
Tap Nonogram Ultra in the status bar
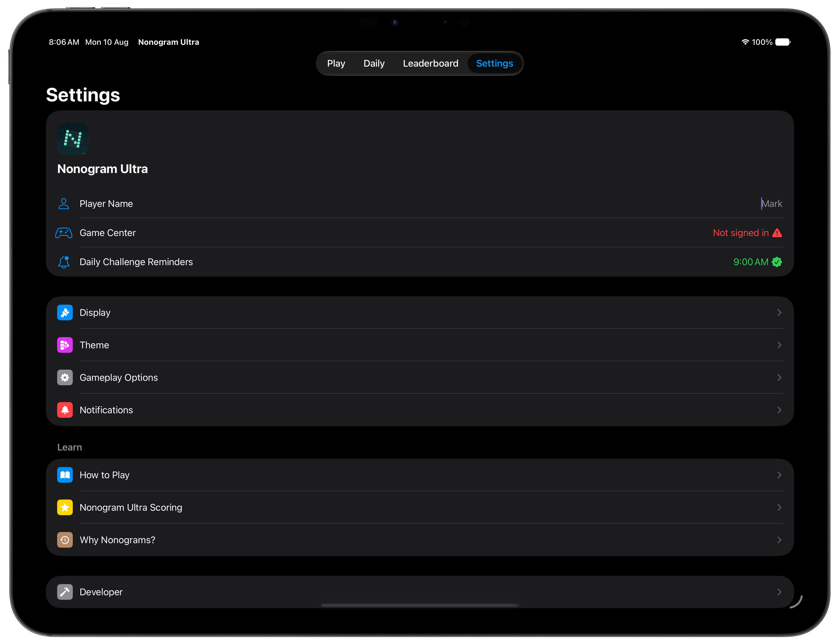point(169,42)
